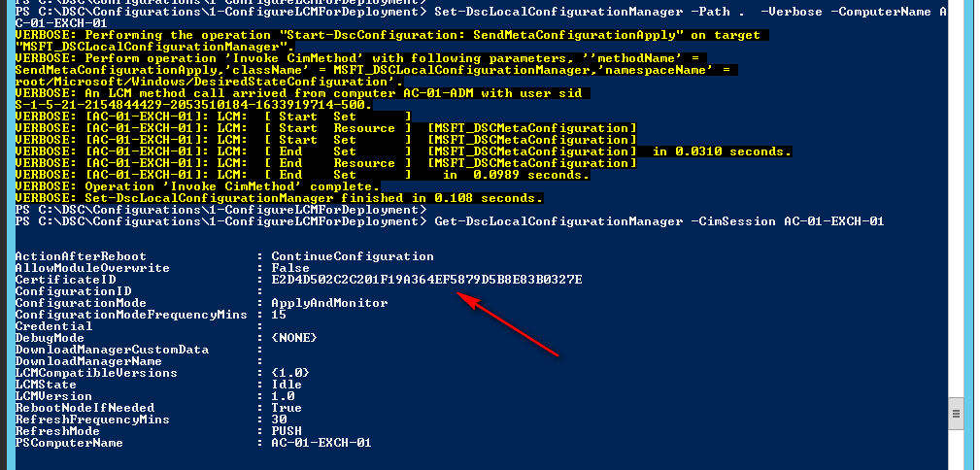Click the RebootNodeIfNeeded True value

click(287, 408)
